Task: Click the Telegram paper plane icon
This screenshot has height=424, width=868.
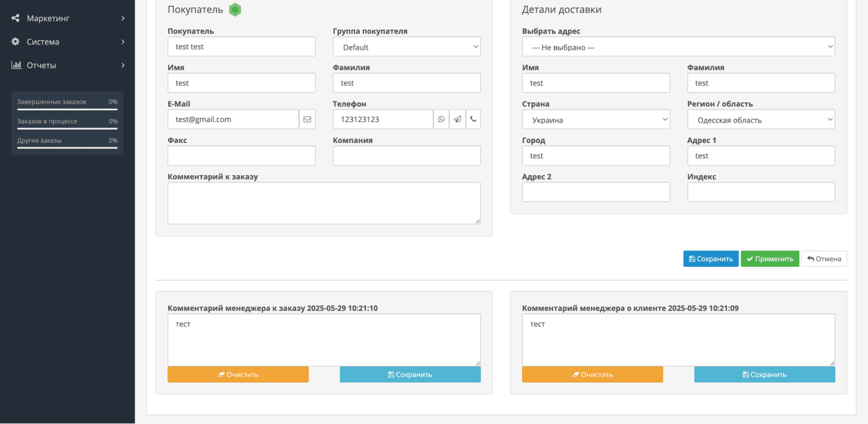Action: pyautogui.click(x=457, y=119)
